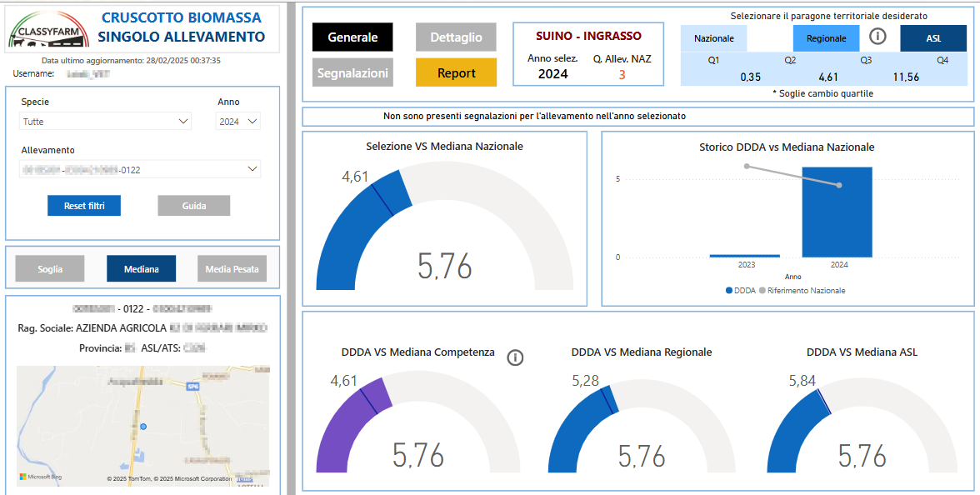The width and height of the screenshot is (980, 495).
Task: Open the info icon beside the ASL button
Action: tap(878, 37)
